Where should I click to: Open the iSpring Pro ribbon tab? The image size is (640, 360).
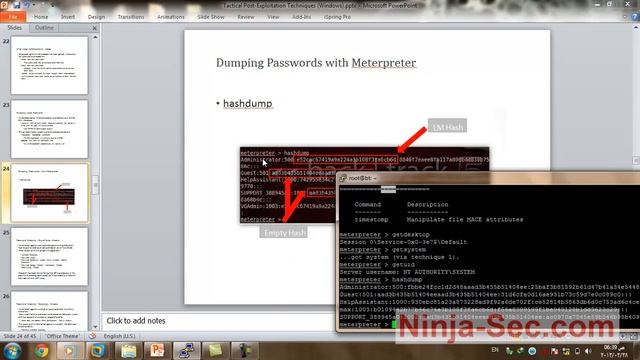click(x=337, y=17)
